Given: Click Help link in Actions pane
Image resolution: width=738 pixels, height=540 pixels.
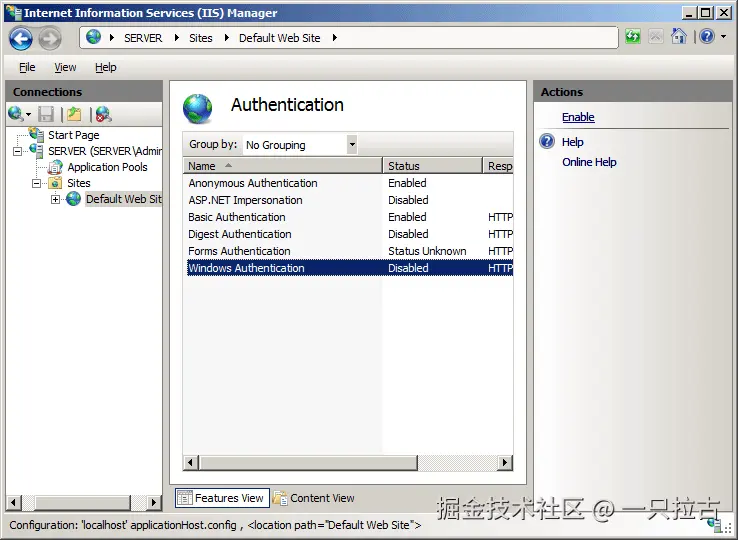Looking at the screenshot, I should pos(572,142).
